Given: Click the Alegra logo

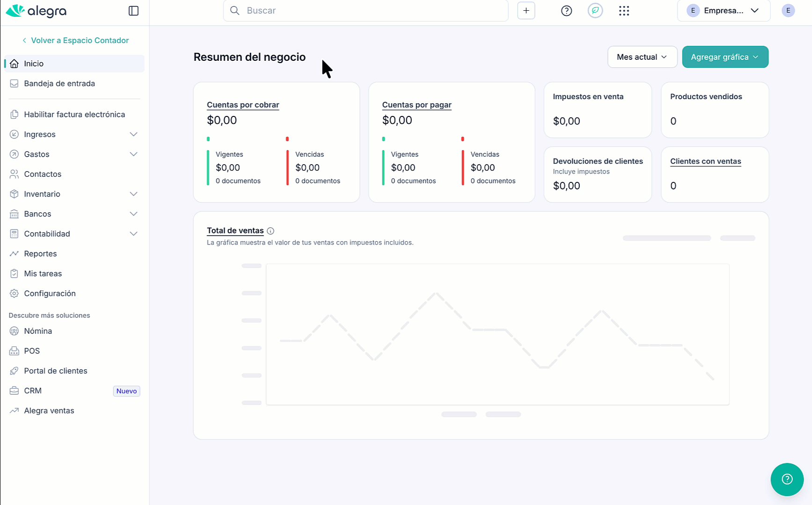Looking at the screenshot, I should point(36,11).
